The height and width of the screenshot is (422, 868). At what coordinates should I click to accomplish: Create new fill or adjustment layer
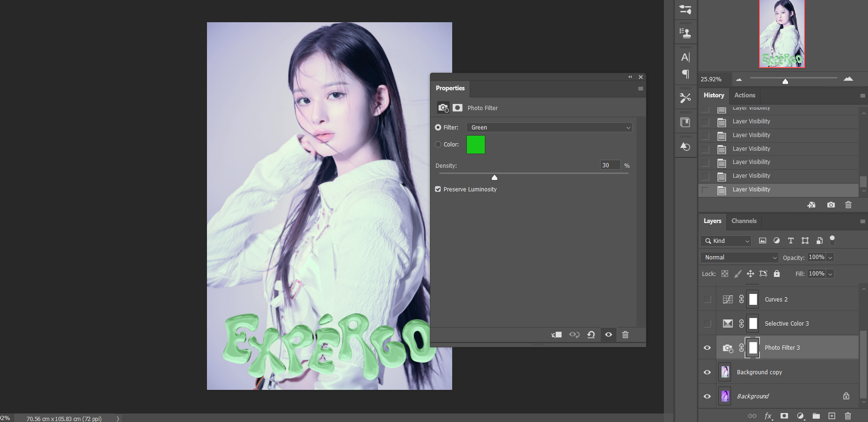[800, 416]
